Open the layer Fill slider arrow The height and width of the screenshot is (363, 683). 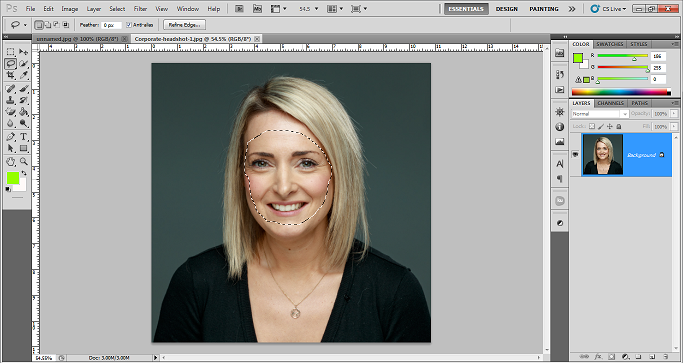point(674,126)
